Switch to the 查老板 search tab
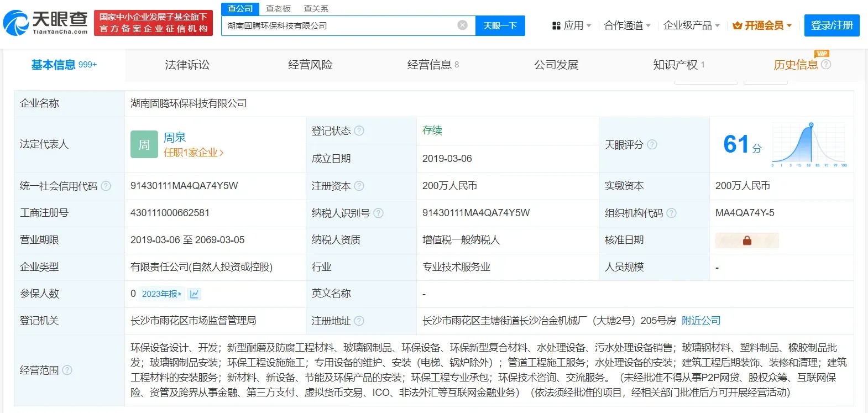The image size is (868, 413). point(278,9)
